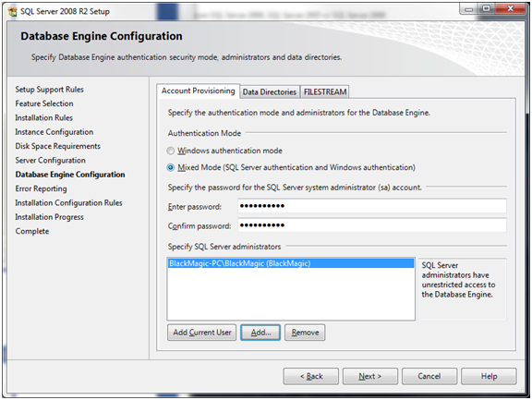Click Setup Support Rules step
Image resolution: width=532 pixels, height=400 pixels.
[x=49, y=90]
